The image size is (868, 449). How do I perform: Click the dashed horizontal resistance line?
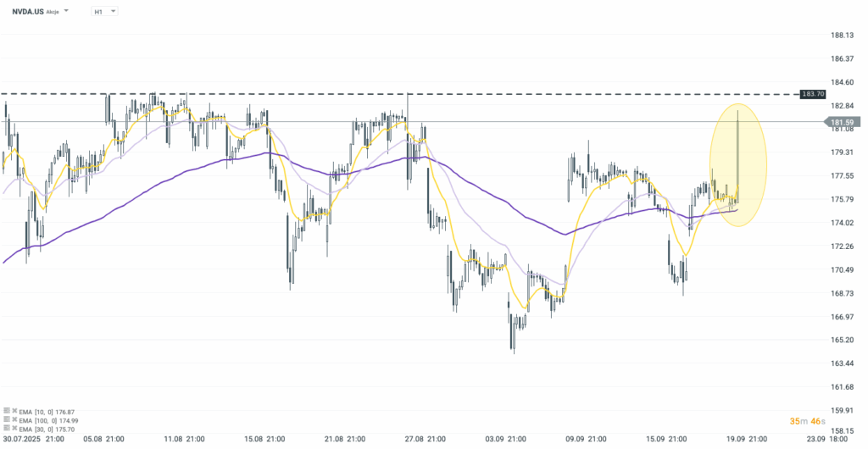pyautogui.click(x=509, y=93)
